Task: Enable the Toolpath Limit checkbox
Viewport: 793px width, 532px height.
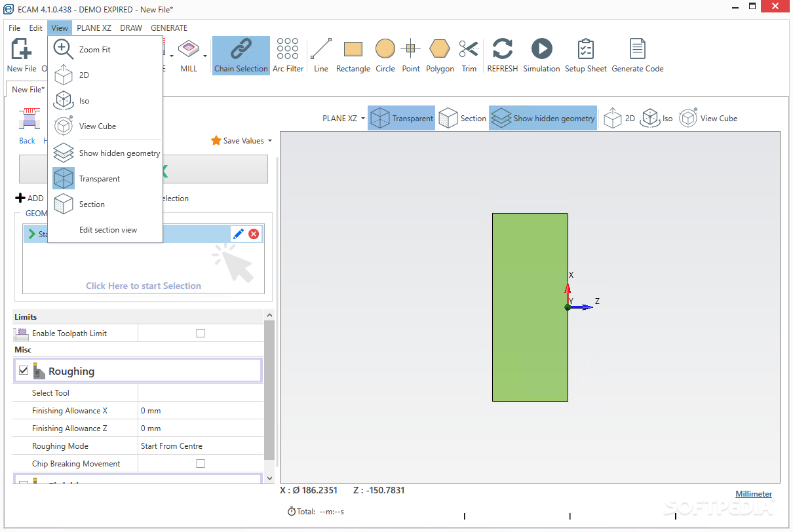Action: (201, 333)
